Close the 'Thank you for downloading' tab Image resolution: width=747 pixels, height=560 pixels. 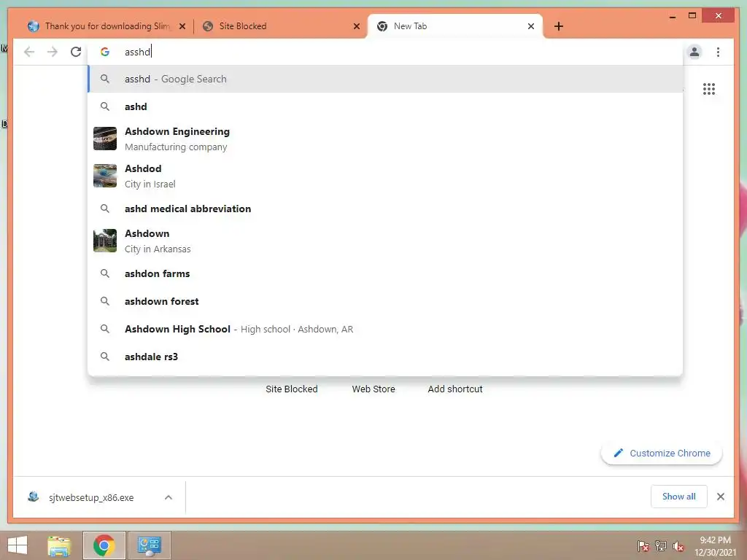(x=182, y=26)
